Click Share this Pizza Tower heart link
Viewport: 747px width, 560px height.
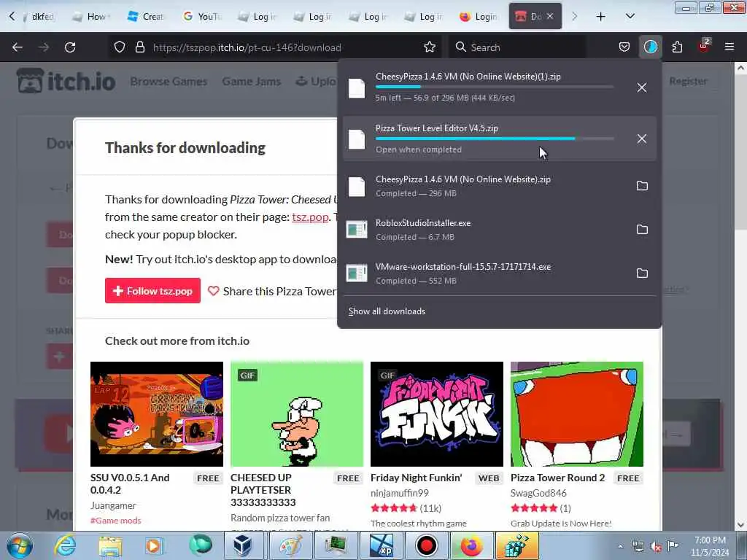click(273, 291)
